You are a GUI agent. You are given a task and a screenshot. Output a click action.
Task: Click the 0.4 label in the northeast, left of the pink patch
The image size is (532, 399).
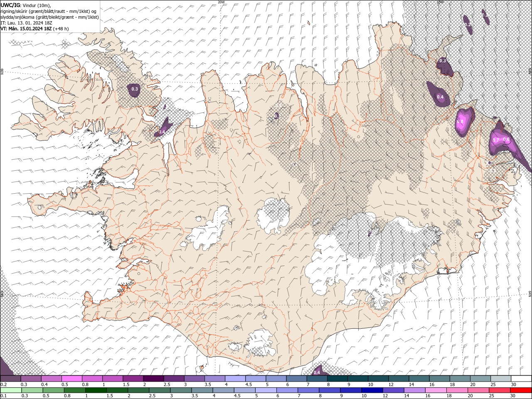click(440, 97)
